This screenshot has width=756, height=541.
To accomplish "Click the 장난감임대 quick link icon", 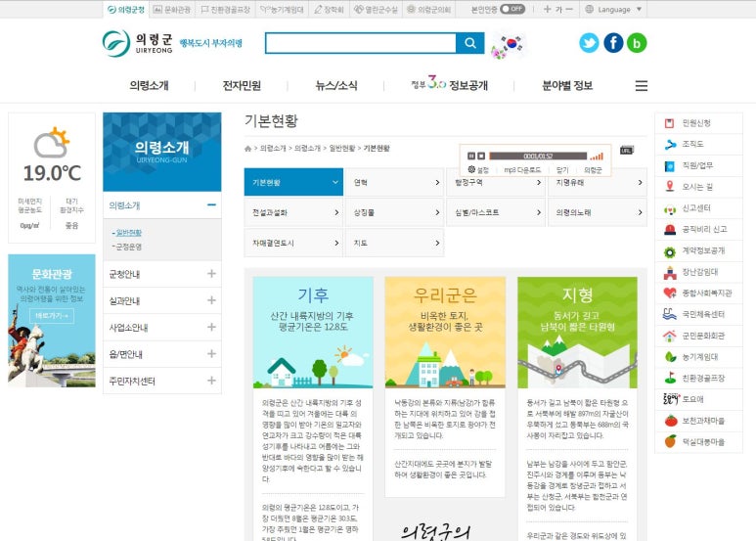I will pyautogui.click(x=670, y=272).
